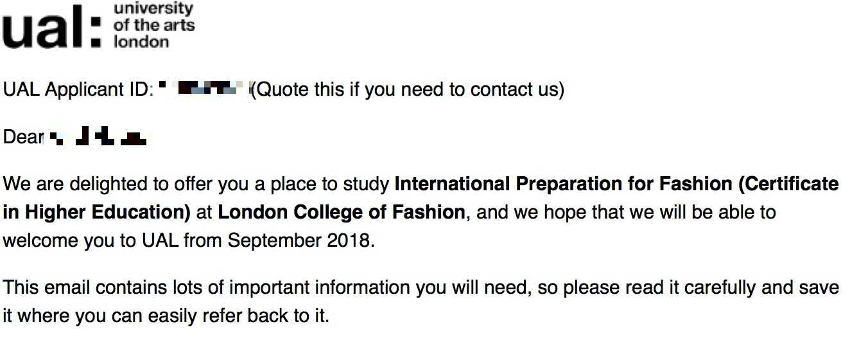Screen dimensions: 868x342
Task: Click the bold "(Certificate" text
Action: (788, 184)
